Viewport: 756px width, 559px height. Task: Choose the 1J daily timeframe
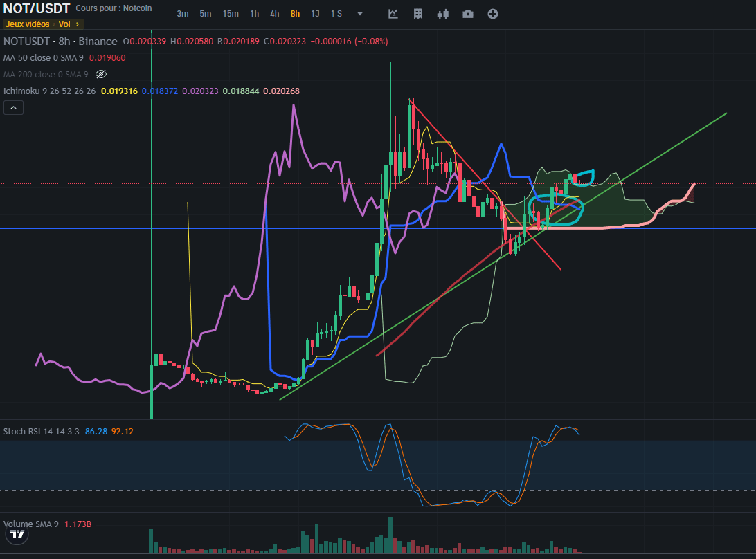coord(315,14)
